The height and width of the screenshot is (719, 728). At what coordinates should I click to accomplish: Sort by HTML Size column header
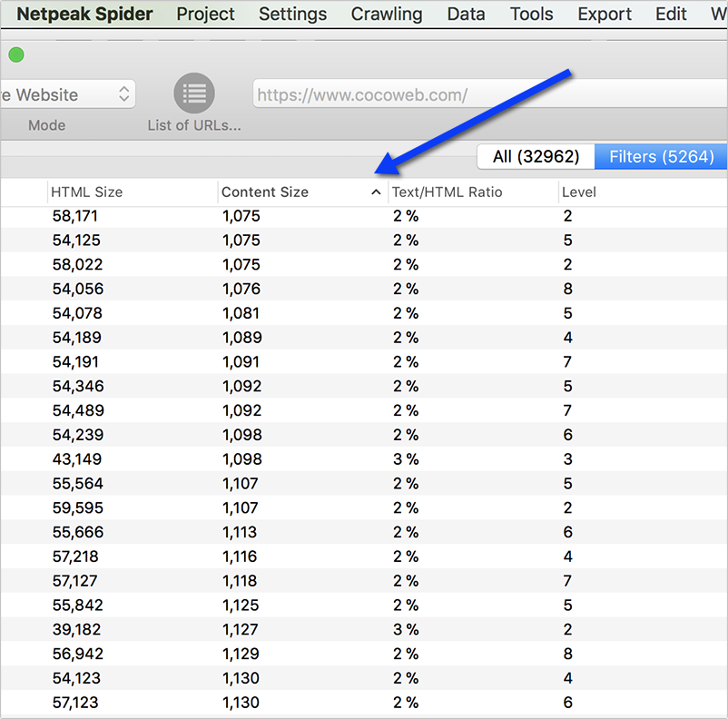[87, 192]
